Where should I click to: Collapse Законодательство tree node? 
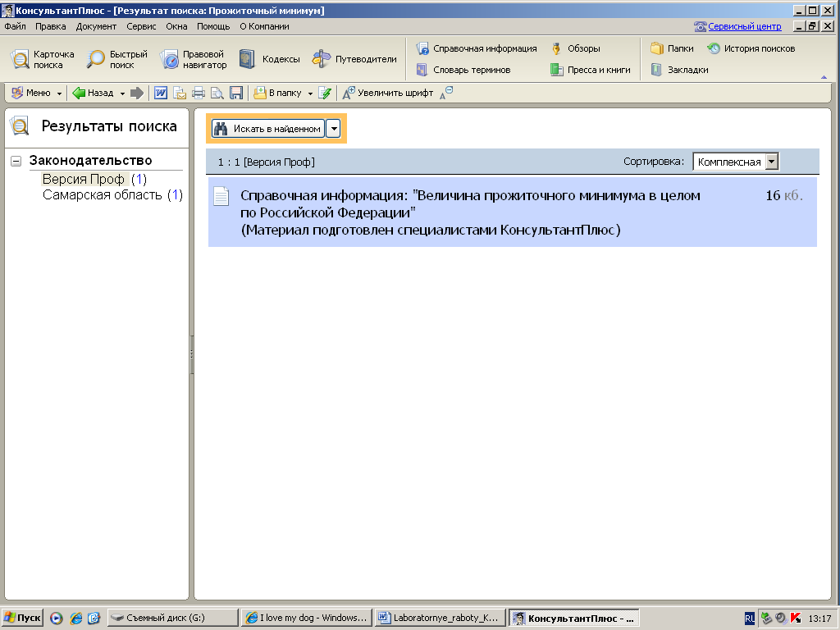(x=16, y=161)
